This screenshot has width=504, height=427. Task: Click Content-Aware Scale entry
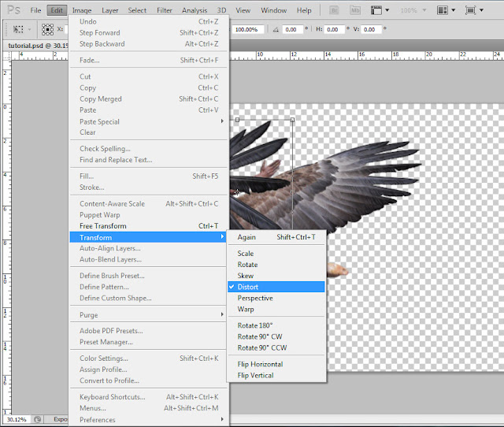(x=148, y=203)
